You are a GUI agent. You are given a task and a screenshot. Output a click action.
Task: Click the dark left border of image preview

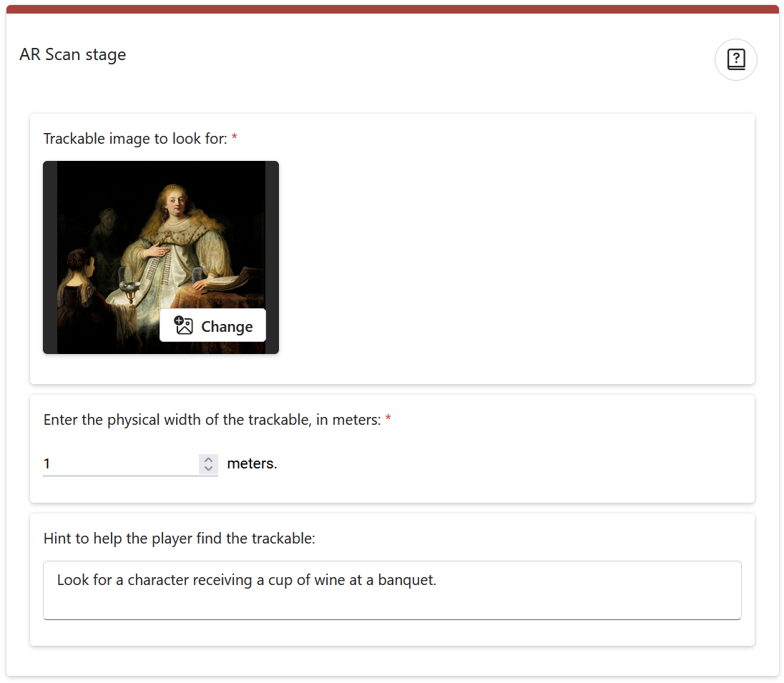pos(49,257)
